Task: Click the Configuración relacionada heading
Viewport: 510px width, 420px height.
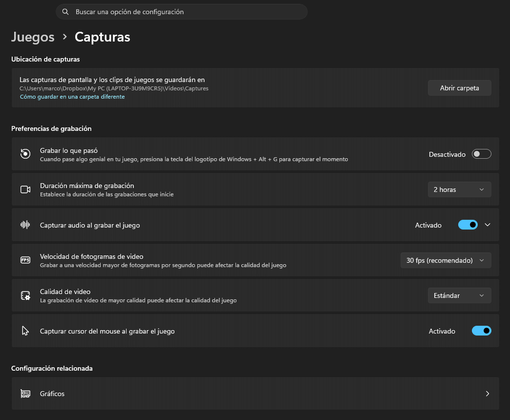Action: click(x=52, y=368)
